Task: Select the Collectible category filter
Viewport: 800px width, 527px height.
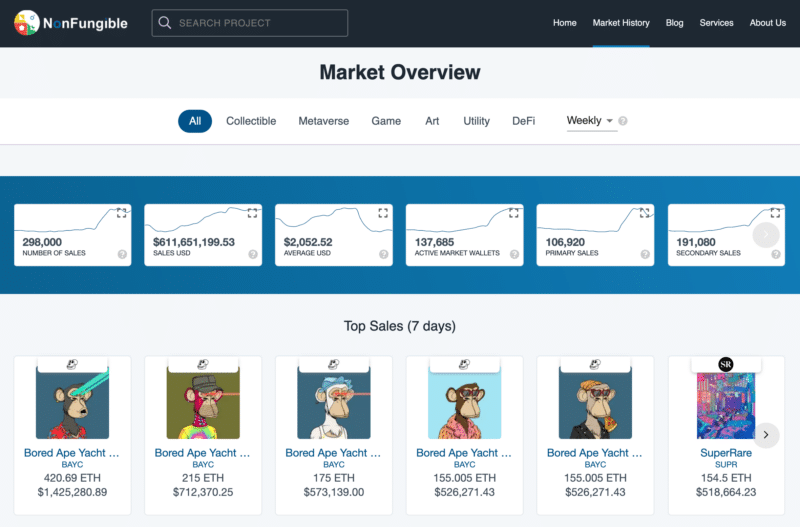Action: coord(251,121)
